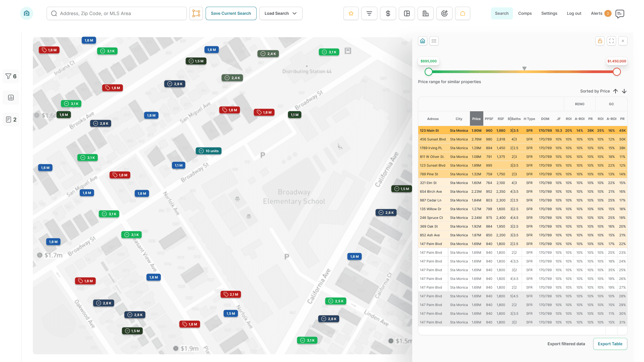644x362 pixels.
Task: Select the dark 1,1 M marker near Broadway St
Action: [x=295, y=115]
